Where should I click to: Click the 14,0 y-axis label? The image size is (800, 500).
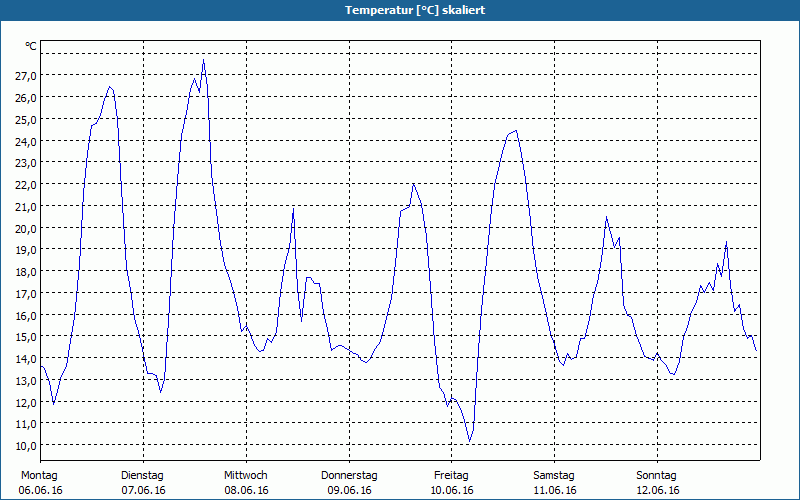(26, 359)
